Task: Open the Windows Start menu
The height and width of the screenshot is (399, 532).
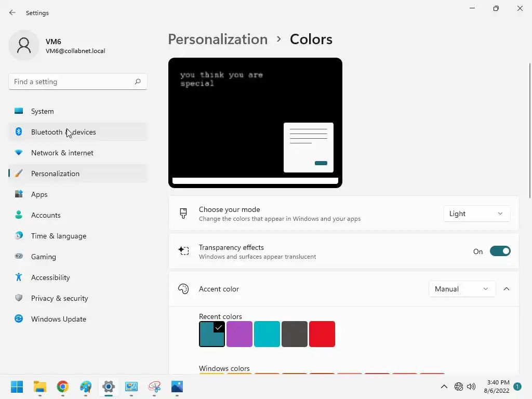Action: 17,387
